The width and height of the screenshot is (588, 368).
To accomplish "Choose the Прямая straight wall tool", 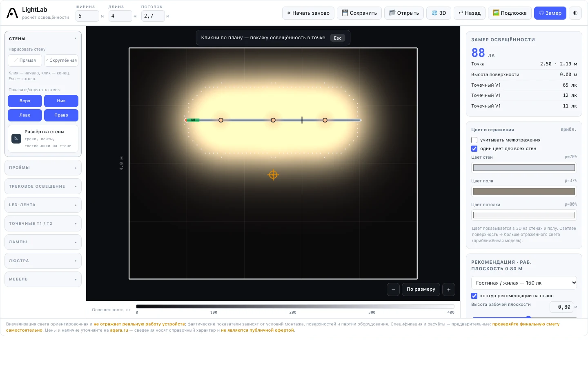I will tap(25, 61).
